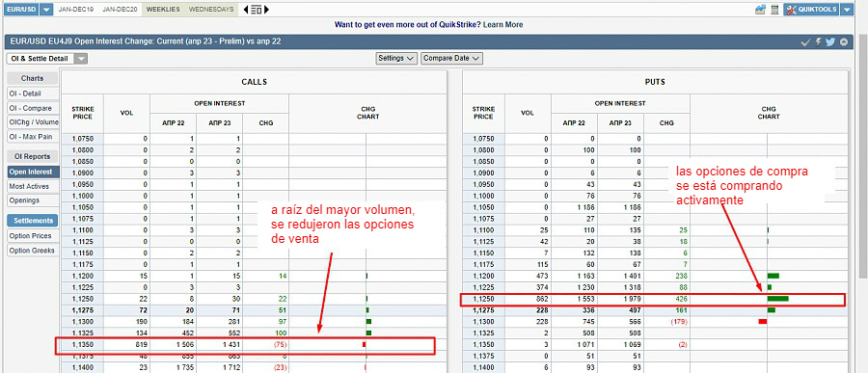Click the Charts section header
Image resolution: width=868 pixels, height=373 pixels.
click(x=32, y=79)
